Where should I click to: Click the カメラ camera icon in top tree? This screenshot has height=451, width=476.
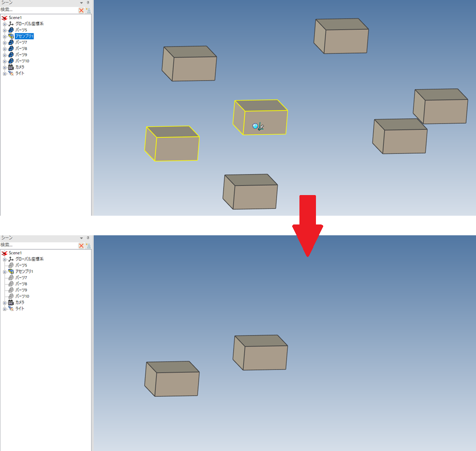coord(11,67)
